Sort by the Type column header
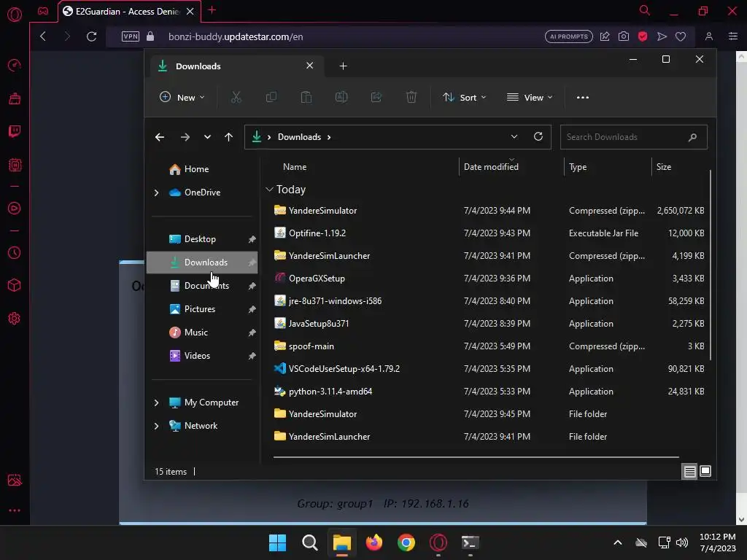This screenshot has width=747, height=560. [x=578, y=167]
